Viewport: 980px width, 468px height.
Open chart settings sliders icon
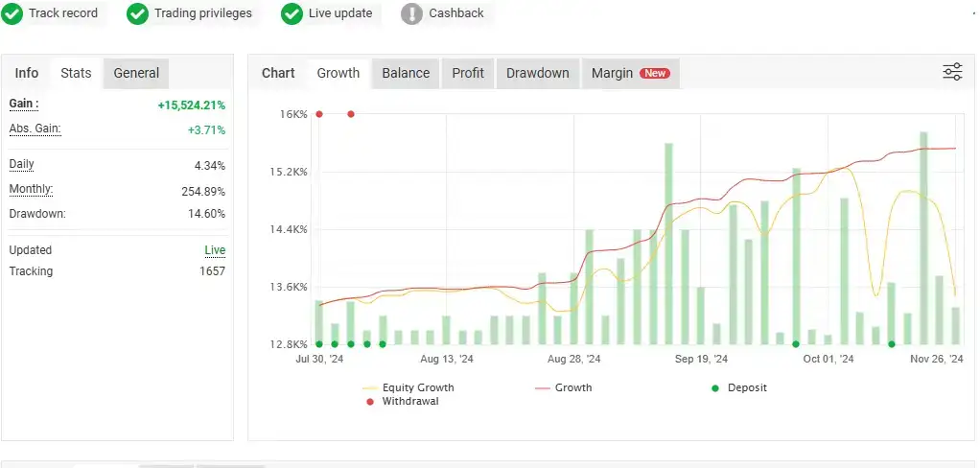click(x=952, y=72)
